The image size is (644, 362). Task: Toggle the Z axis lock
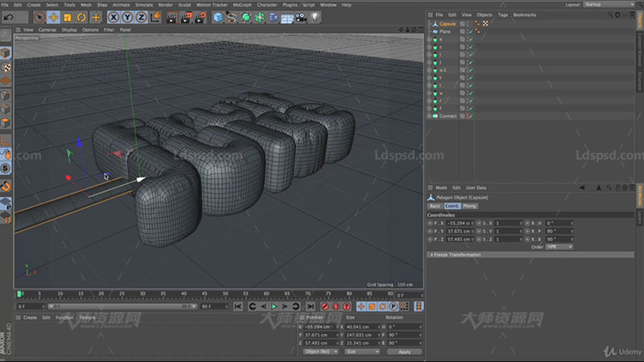click(x=142, y=17)
